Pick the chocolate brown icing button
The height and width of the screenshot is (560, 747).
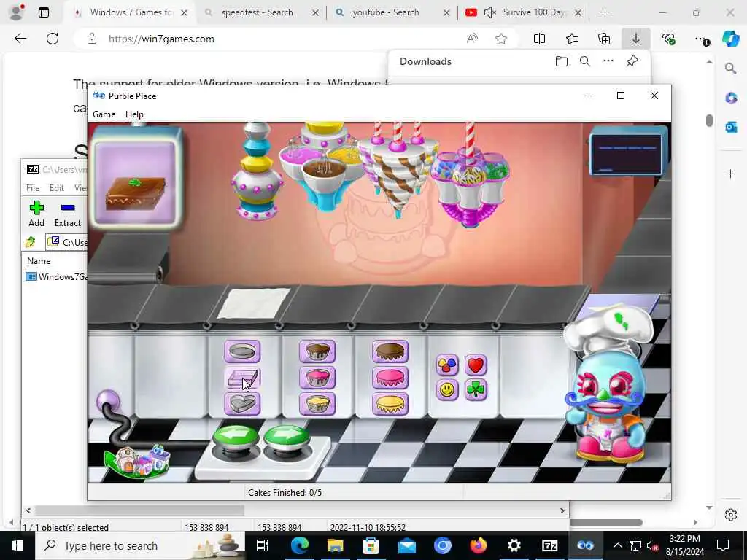[390, 351]
